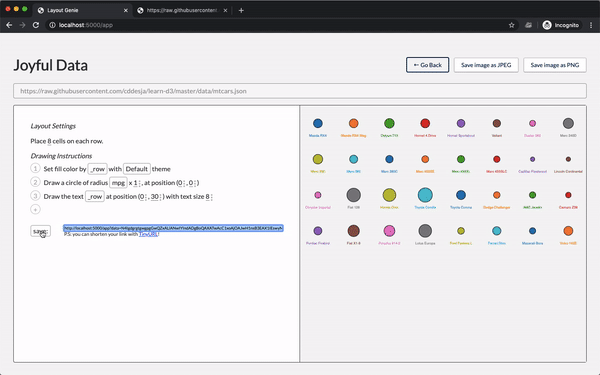
Task: Reload the page in the browser
Action: click(x=36, y=25)
